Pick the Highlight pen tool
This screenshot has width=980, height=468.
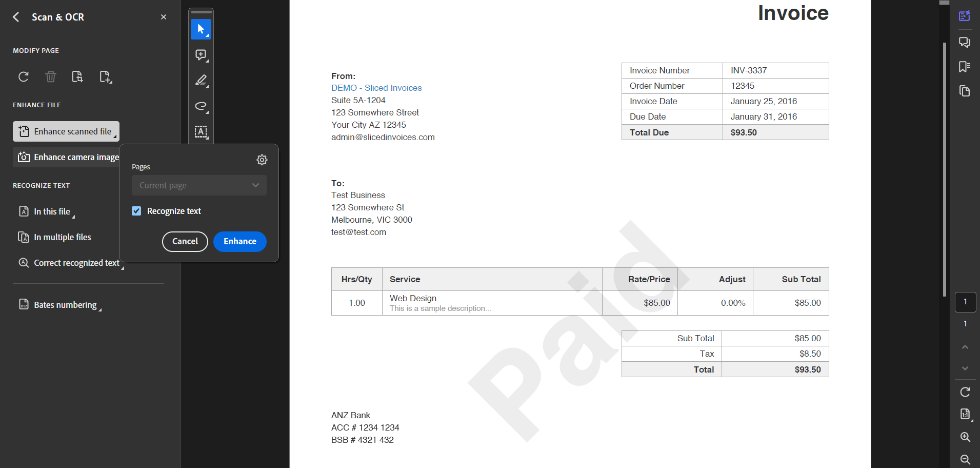[201, 81]
